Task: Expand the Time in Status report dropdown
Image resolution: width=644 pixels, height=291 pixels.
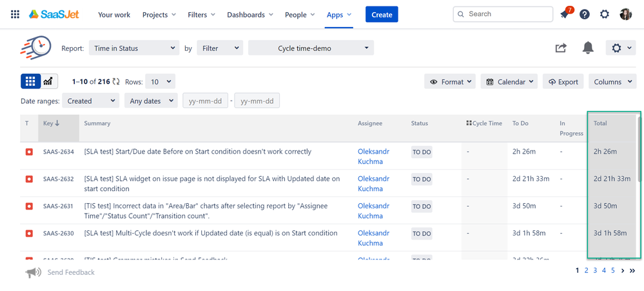Action: pos(134,48)
